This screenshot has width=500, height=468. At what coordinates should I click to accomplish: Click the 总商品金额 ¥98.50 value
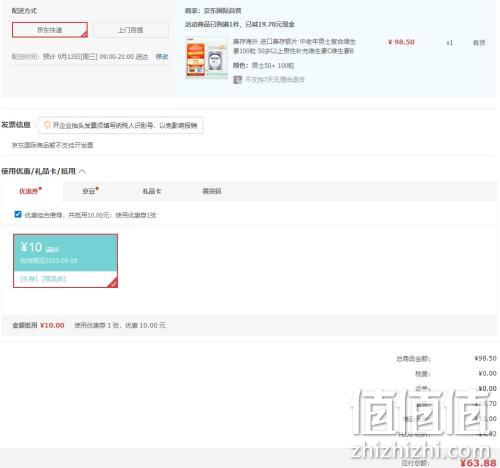click(485, 358)
